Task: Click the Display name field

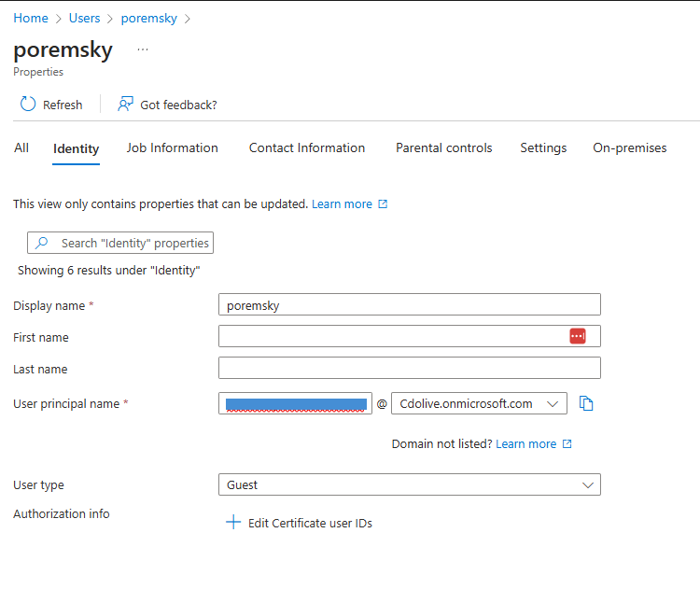Action: 410,304
